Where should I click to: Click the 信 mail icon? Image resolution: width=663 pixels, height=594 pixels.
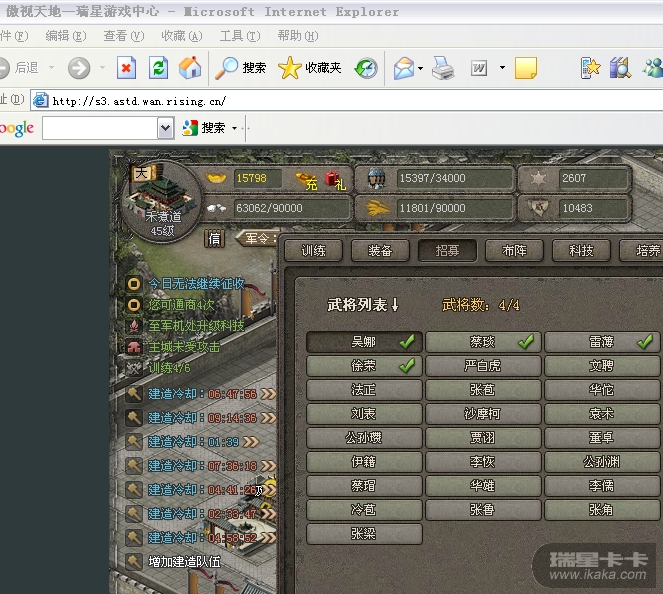[214, 238]
